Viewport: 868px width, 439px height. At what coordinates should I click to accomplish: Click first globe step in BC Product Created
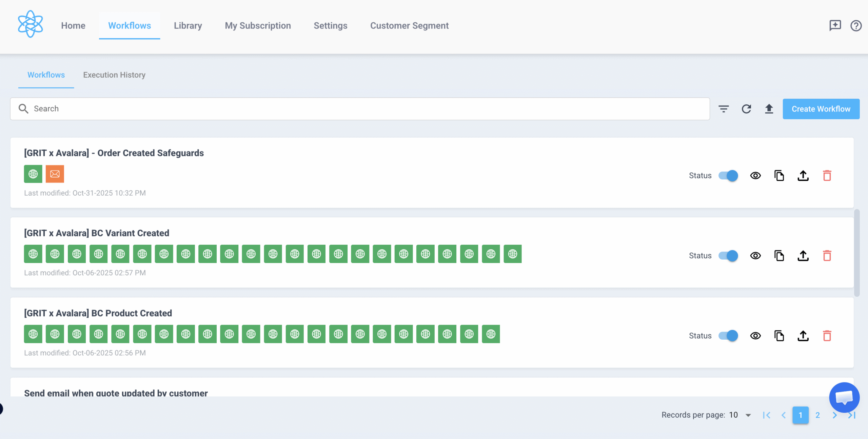coord(33,334)
